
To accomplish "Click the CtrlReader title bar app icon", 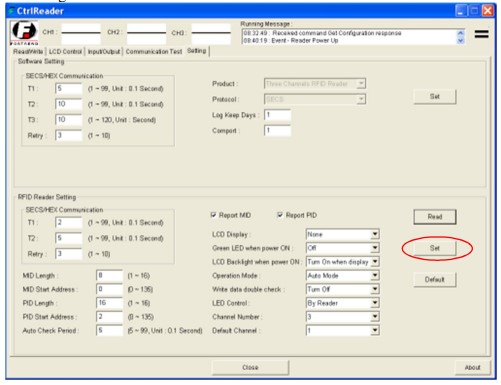I will (x=12, y=11).
